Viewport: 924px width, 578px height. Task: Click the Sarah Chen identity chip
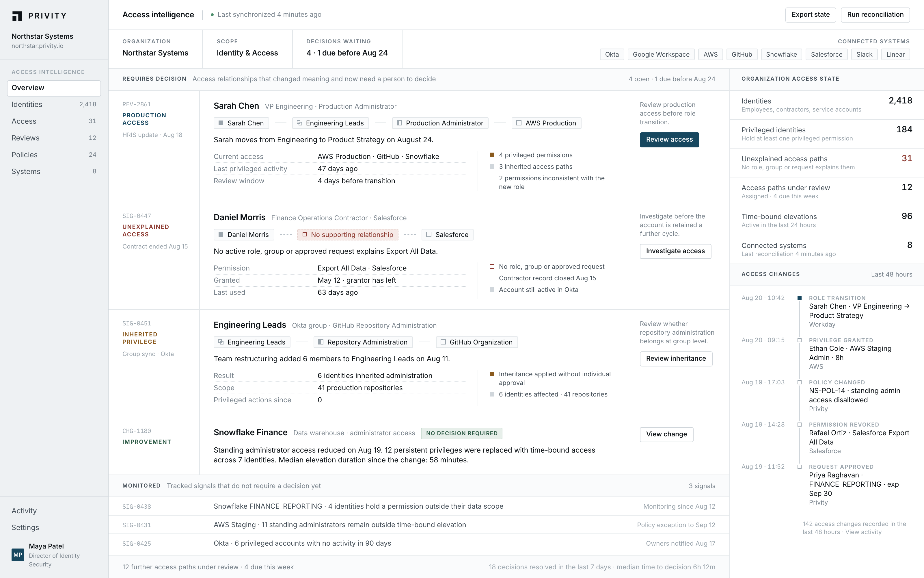tap(241, 123)
